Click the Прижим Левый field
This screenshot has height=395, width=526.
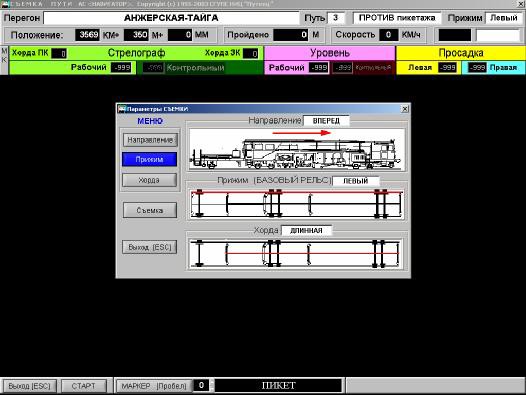[504, 18]
